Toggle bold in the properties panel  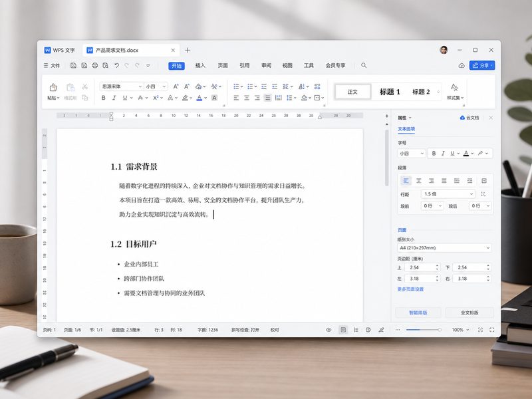(x=434, y=154)
